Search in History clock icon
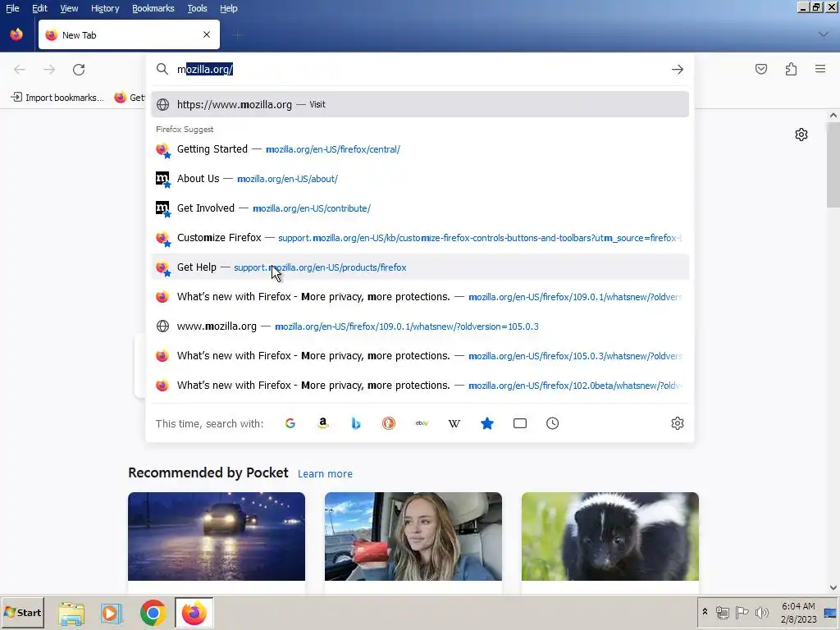Screen dimensions: 840x630 click(552, 423)
